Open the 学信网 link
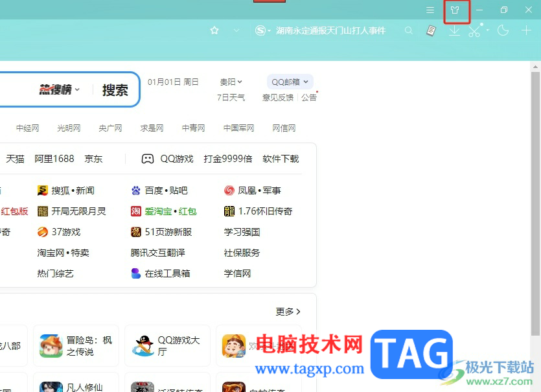The width and height of the screenshot is (541, 392). point(237,273)
